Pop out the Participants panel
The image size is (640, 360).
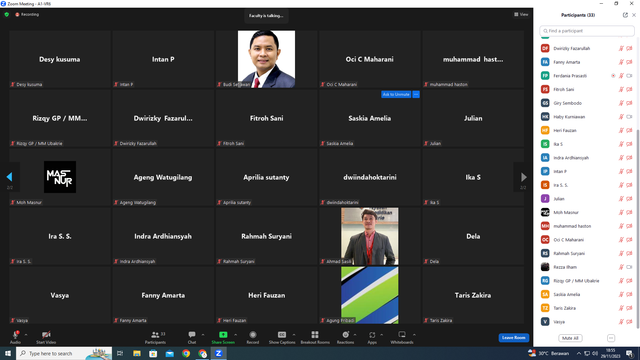pos(625,15)
